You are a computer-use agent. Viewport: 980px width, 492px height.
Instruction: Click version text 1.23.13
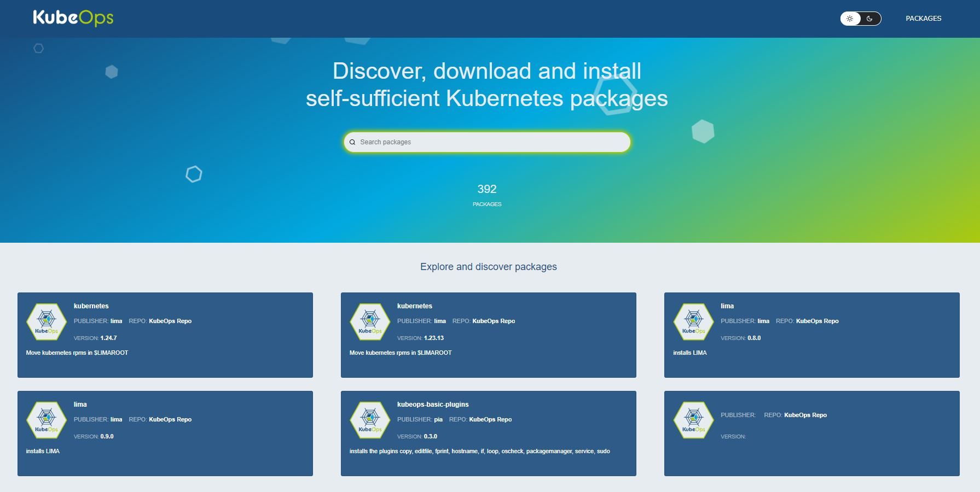point(434,338)
